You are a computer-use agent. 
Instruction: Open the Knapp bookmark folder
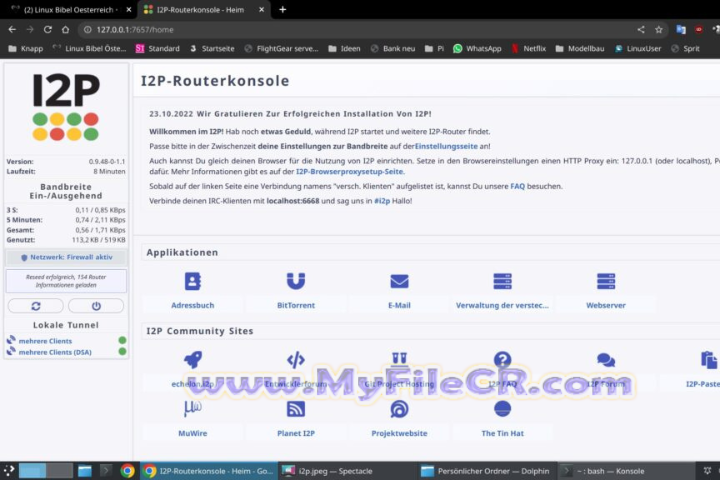pyautogui.click(x=26, y=48)
